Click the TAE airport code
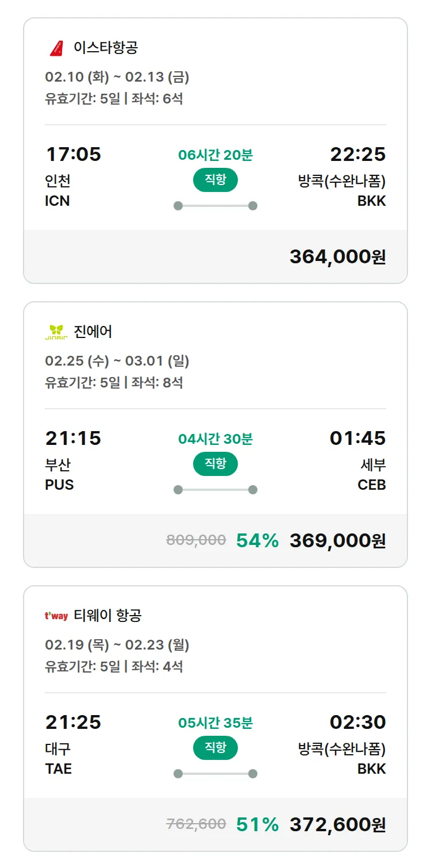 [x=59, y=769]
